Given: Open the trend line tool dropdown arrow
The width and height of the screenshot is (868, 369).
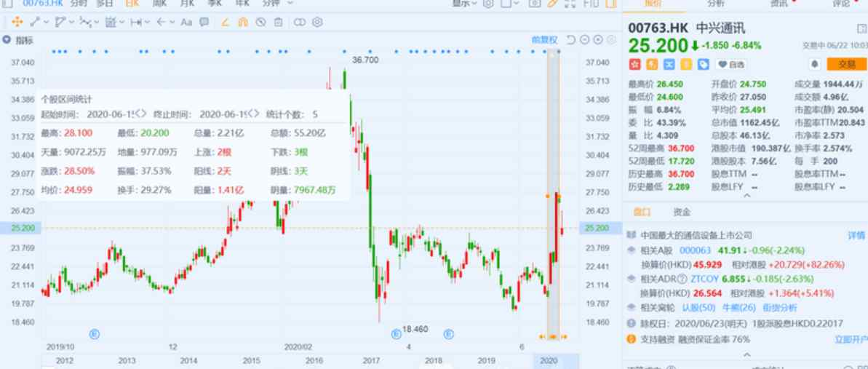Looking at the screenshot, I should pos(46,23).
